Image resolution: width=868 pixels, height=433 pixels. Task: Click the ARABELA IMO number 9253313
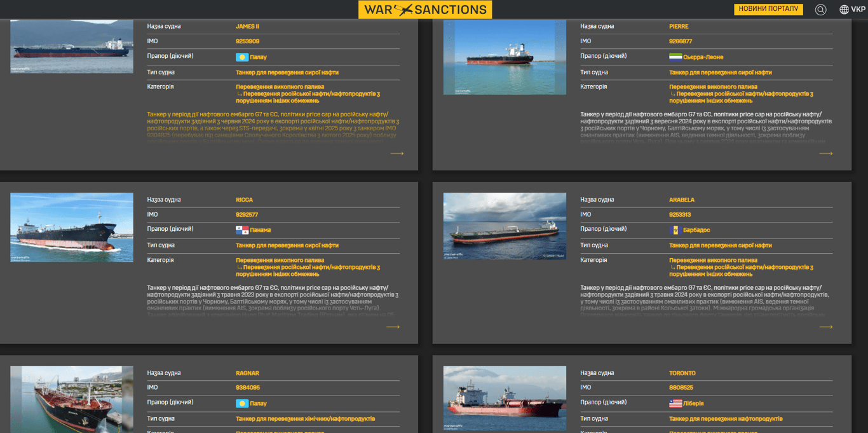pos(679,215)
